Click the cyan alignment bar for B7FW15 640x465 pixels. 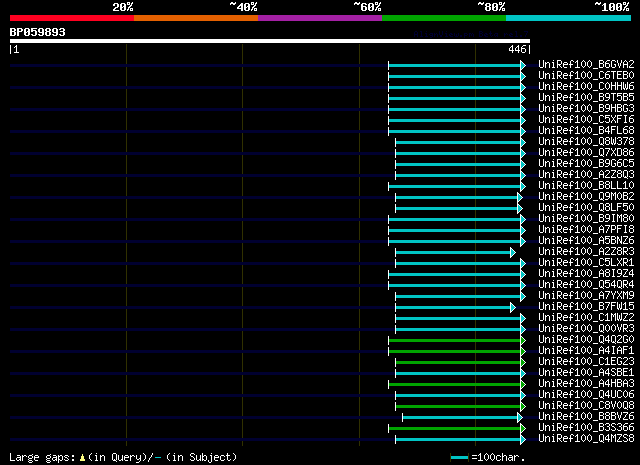(x=455, y=307)
